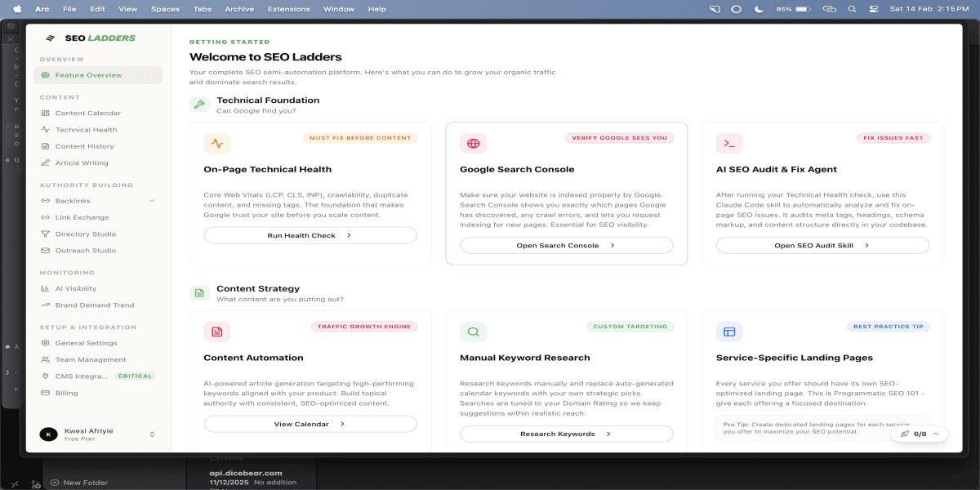980x490 pixels.
Task: Click the Content Automation document icon
Action: [217, 332]
